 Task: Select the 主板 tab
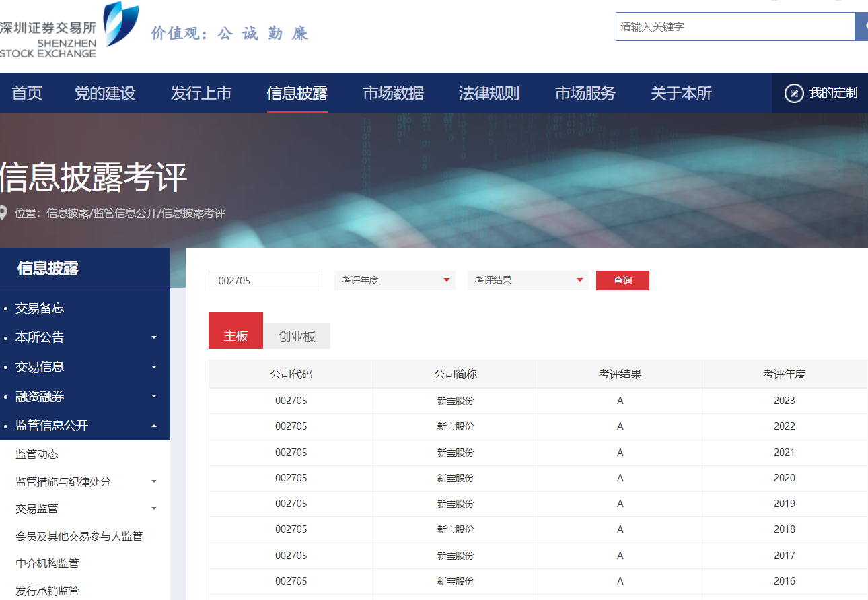[236, 335]
